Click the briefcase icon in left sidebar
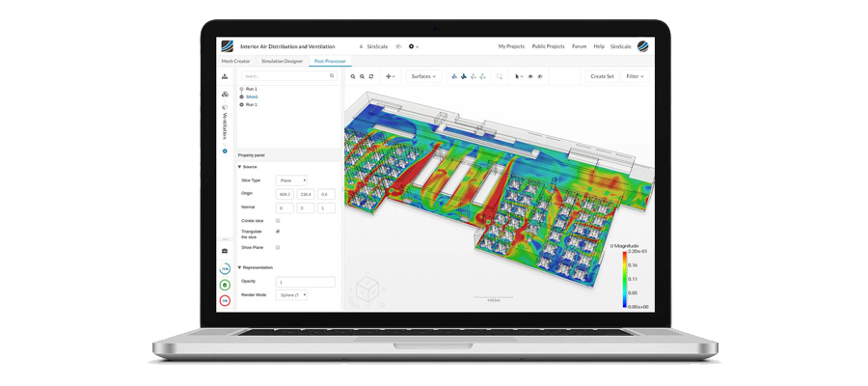Image resolution: width=868 pixels, height=386 pixels. [x=225, y=251]
